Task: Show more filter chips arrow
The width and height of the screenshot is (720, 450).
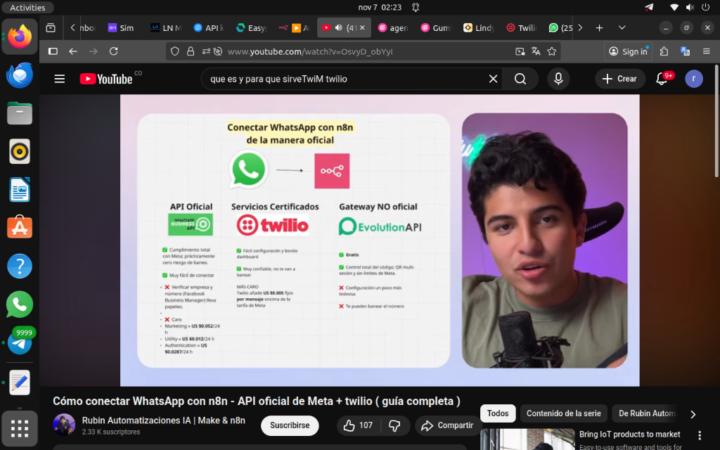Action: (x=693, y=414)
